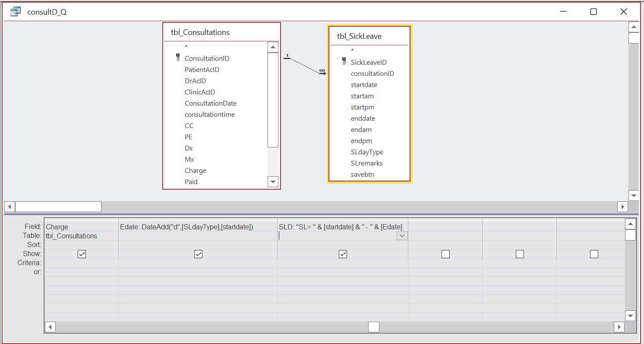Screen dimensions: 644x344
Task: Select the DrAcID field
Action: (x=195, y=81)
